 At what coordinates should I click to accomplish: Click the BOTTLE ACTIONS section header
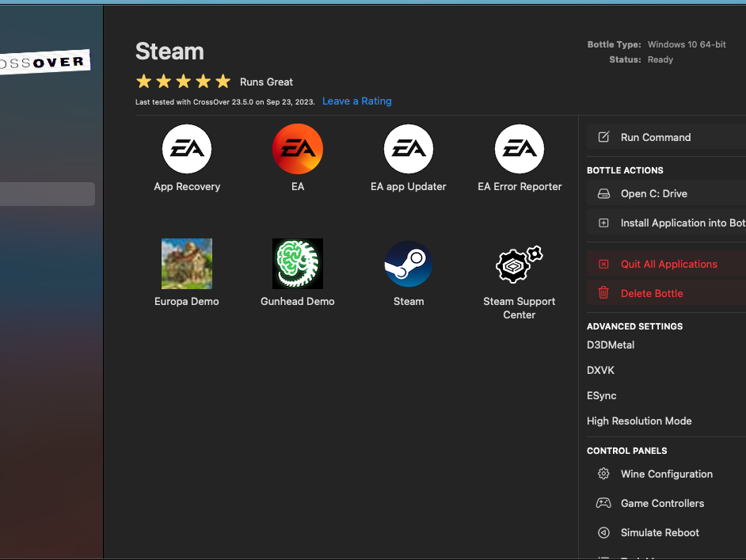pos(625,170)
